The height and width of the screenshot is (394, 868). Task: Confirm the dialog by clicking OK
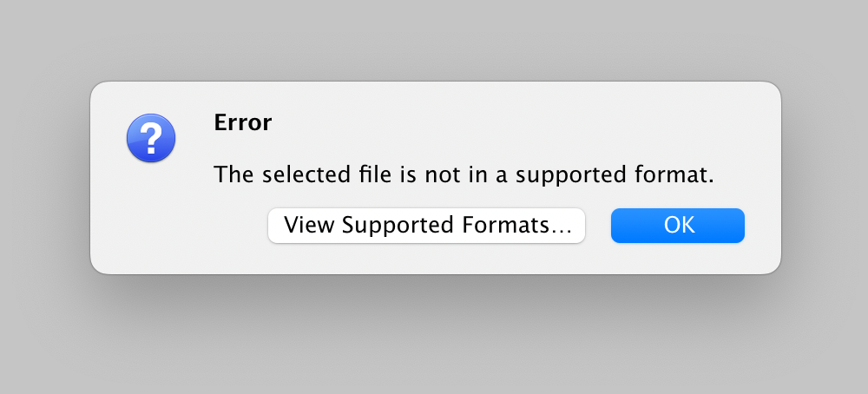tap(678, 226)
